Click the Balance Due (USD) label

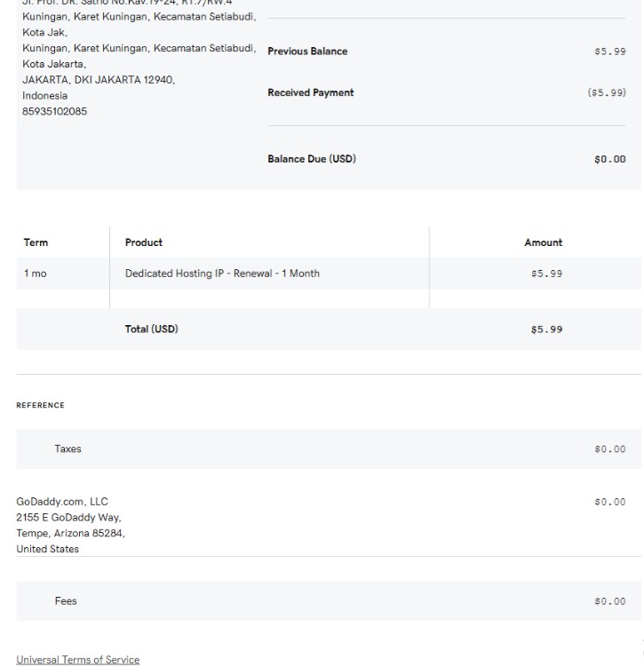[312, 160]
